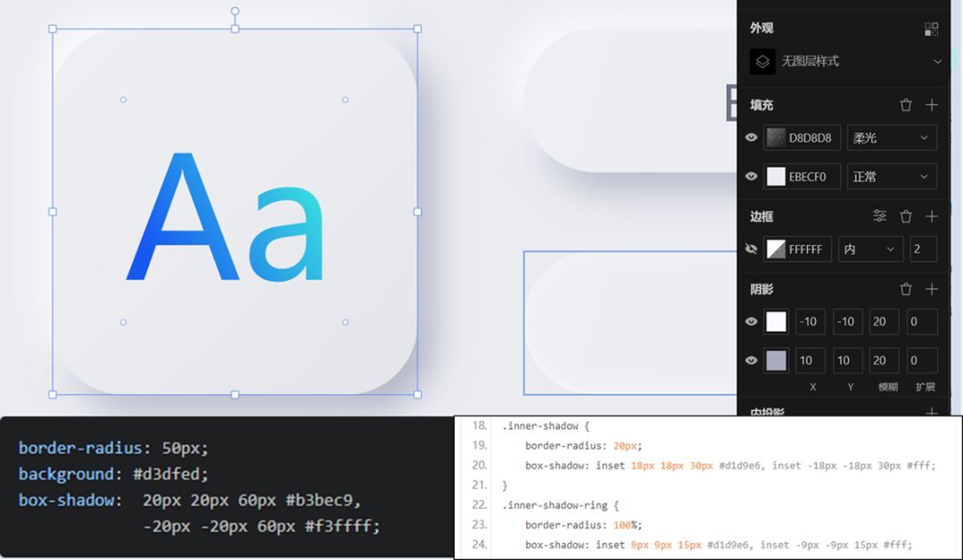963x560 pixels.
Task: Click the layer style icon beside 无图层样式
Action: pos(762,62)
